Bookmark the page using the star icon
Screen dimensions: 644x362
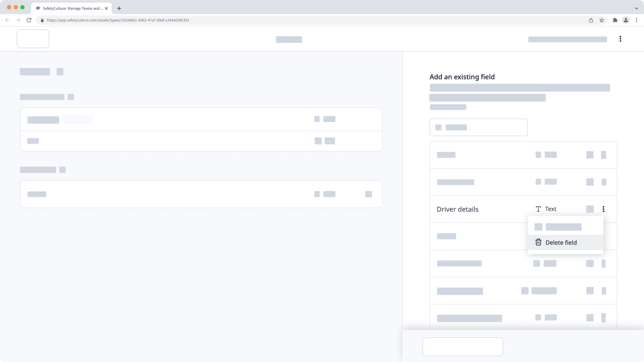[x=601, y=20]
